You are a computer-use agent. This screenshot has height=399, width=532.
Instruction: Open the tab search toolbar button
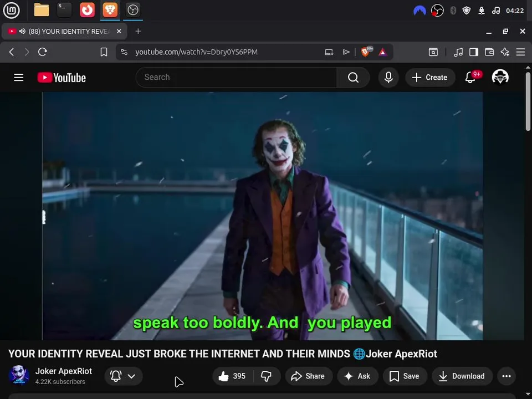point(433,52)
